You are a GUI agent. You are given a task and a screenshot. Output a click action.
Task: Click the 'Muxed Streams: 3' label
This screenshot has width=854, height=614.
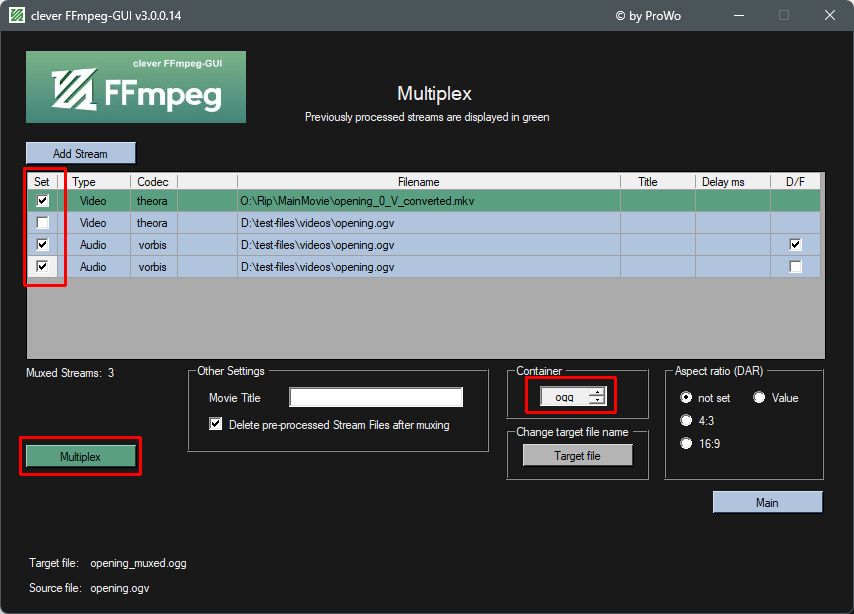click(70, 373)
